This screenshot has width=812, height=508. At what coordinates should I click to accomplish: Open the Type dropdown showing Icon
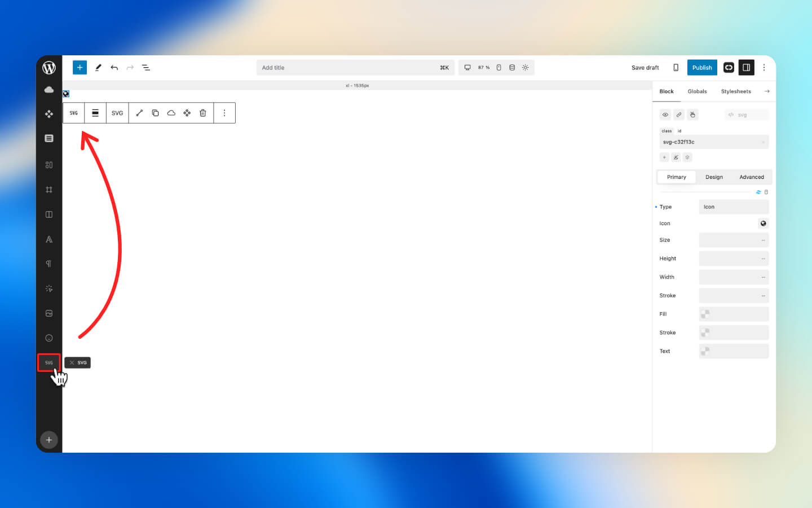click(x=734, y=207)
